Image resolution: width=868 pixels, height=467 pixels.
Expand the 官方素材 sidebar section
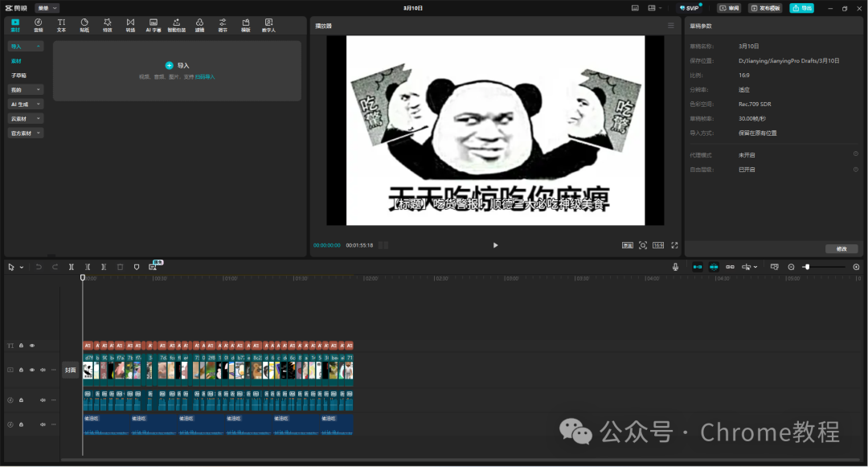coord(25,133)
